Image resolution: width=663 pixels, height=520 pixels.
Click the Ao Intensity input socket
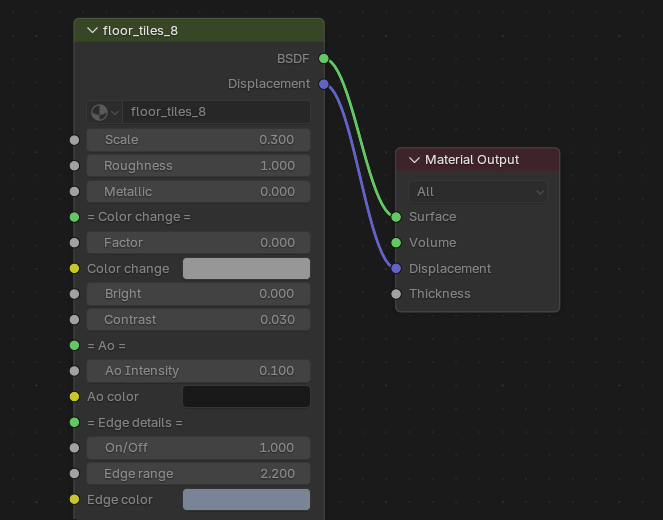tap(74, 371)
